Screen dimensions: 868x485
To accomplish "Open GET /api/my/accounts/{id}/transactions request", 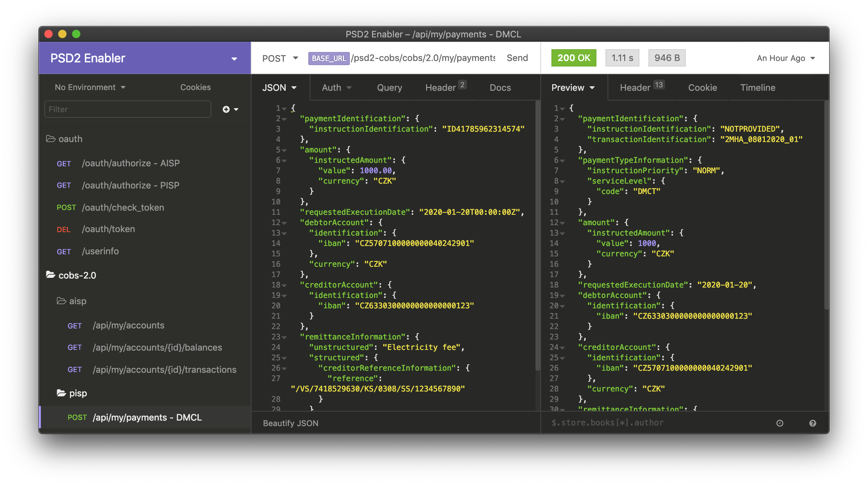I will coord(145,370).
